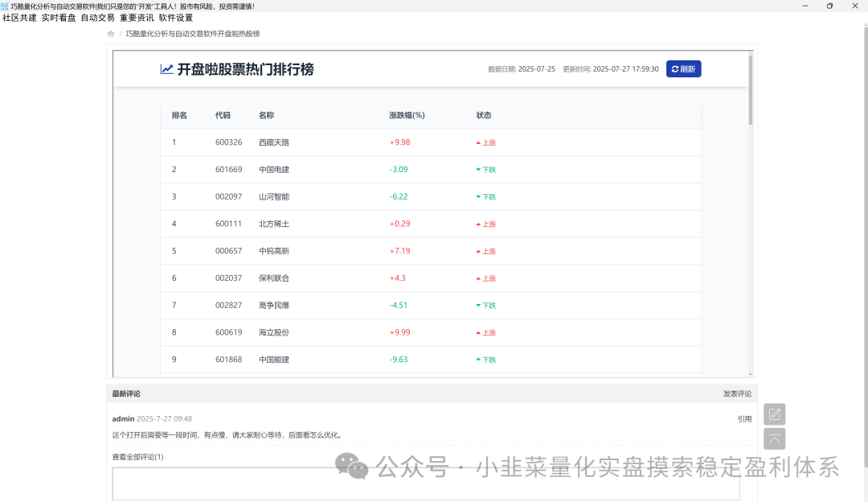Viewport: 868px width, 502px height.
Task: Open 查看全部评论(1) link
Action: tap(138, 457)
